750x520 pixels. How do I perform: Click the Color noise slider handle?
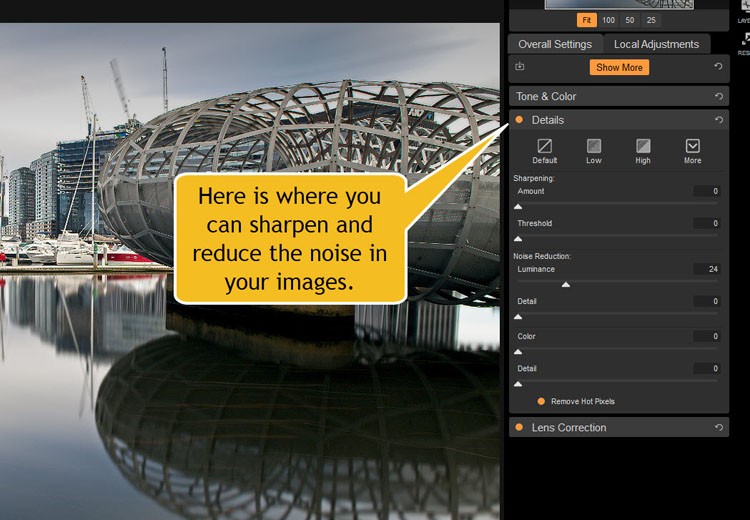[x=518, y=352]
